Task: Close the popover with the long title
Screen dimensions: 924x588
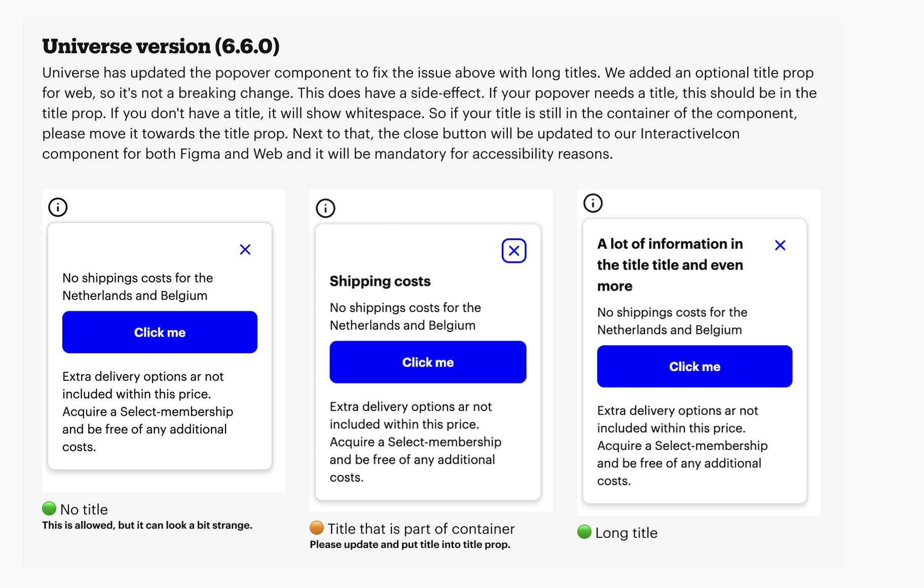Action: click(x=780, y=245)
